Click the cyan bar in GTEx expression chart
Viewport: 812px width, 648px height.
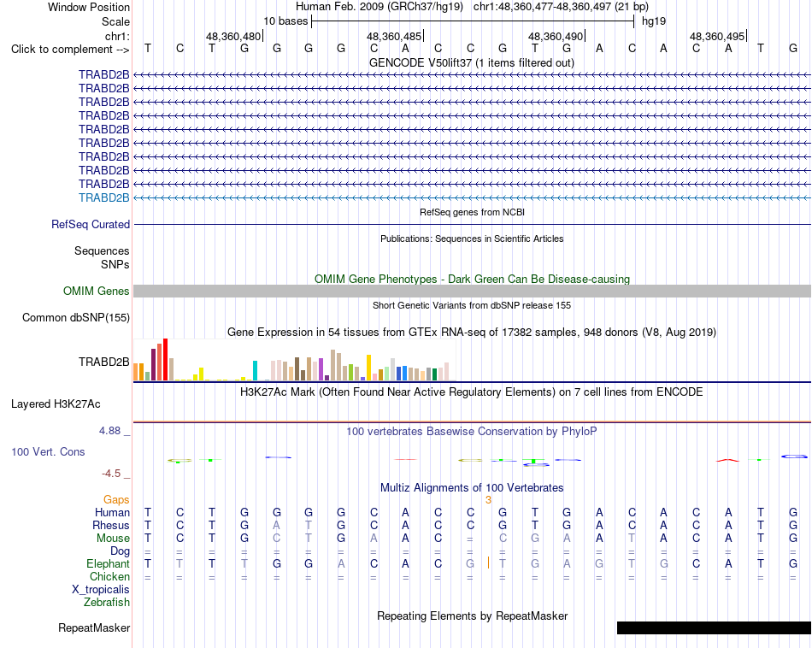click(x=255, y=371)
